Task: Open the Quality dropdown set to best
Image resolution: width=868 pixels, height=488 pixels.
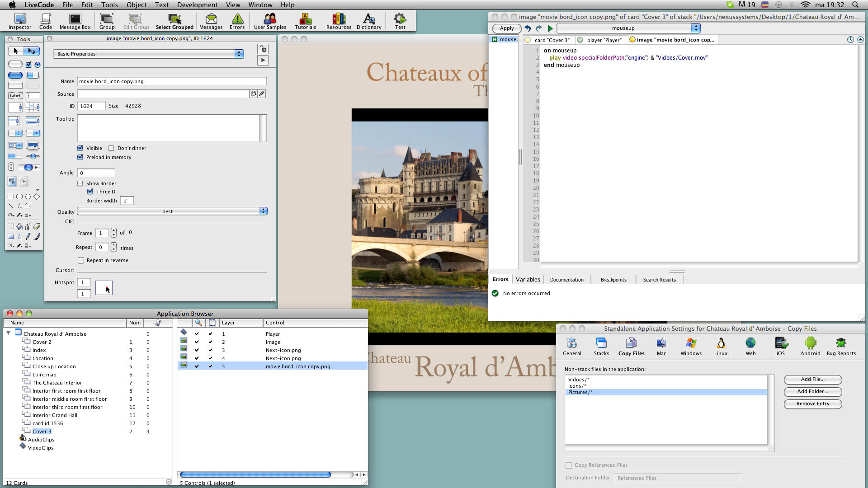Action: (172, 211)
